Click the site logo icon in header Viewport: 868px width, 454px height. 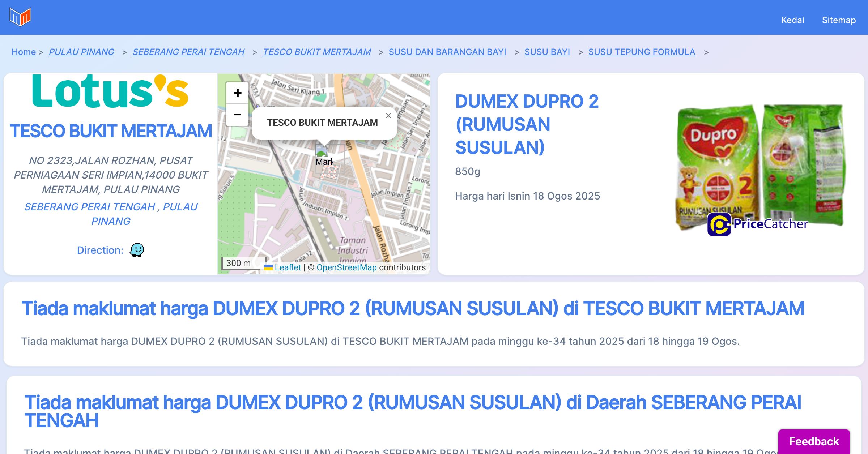20,17
